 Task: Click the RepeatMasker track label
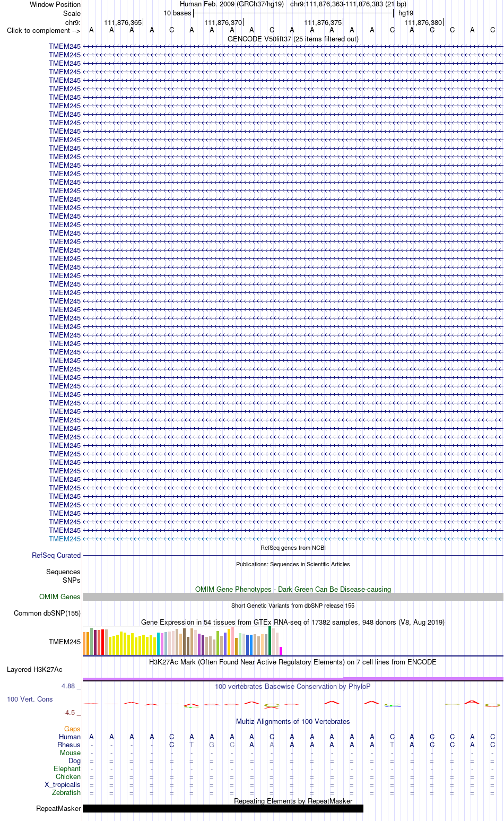[x=58, y=808]
